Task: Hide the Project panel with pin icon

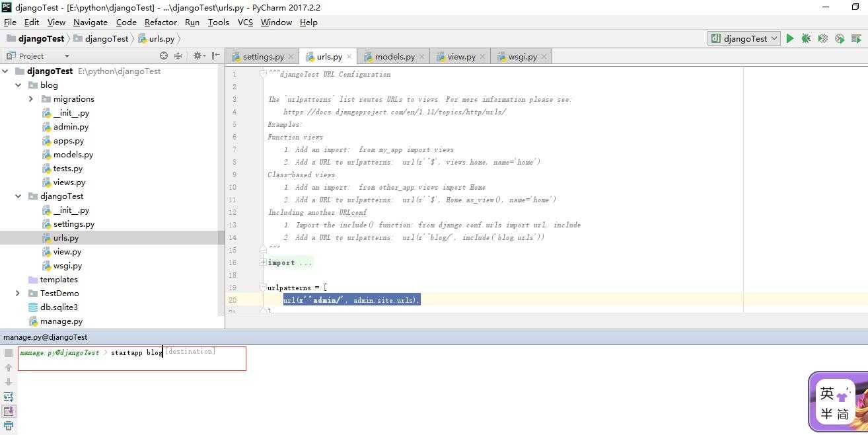Action: 215,56
